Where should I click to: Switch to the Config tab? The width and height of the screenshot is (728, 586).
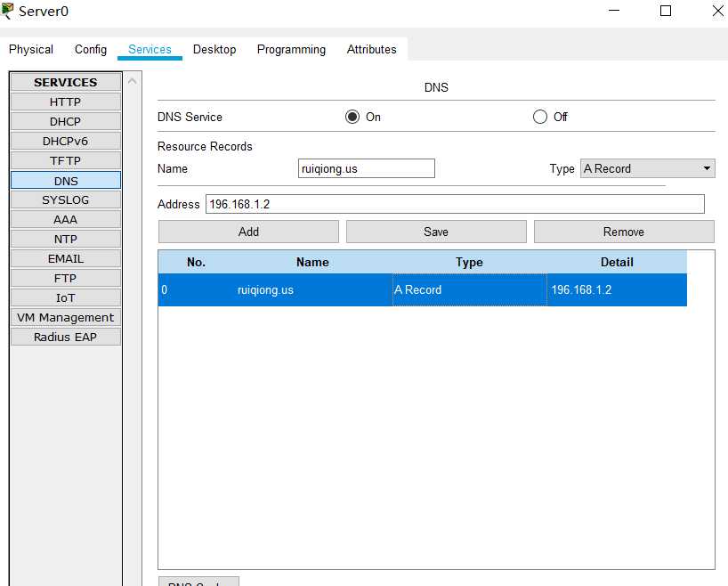coord(91,49)
